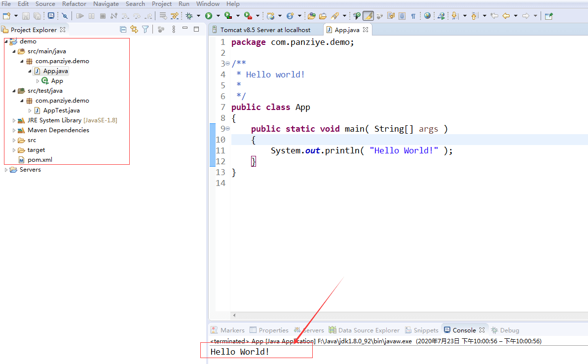The image size is (588, 364).
Task: Expand JRE System Library node
Action: click(14, 120)
